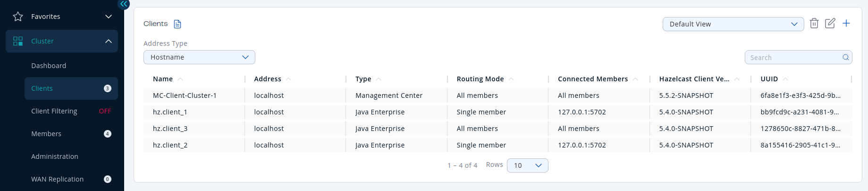Open the hz.client_1 client row
The image size is (868, 191).
[170, 112]
